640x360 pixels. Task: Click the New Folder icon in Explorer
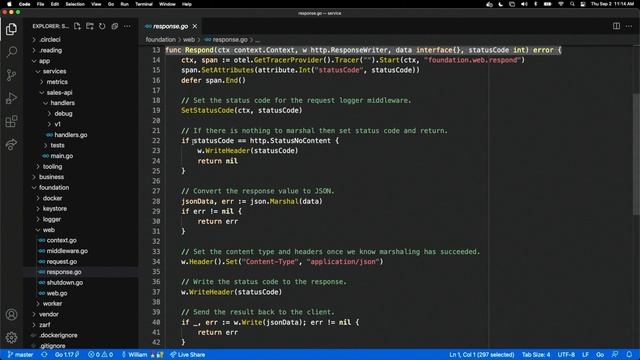click(90, 26)
